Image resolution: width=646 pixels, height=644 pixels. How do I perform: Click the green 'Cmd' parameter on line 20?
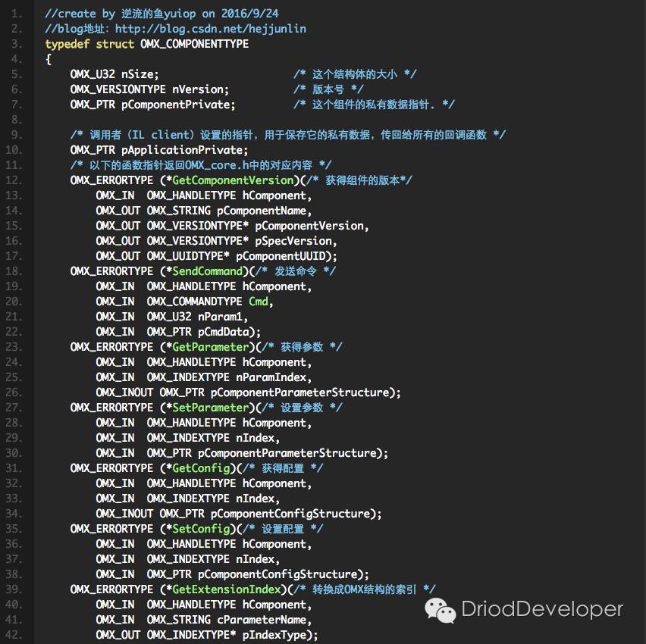point(259,302)
